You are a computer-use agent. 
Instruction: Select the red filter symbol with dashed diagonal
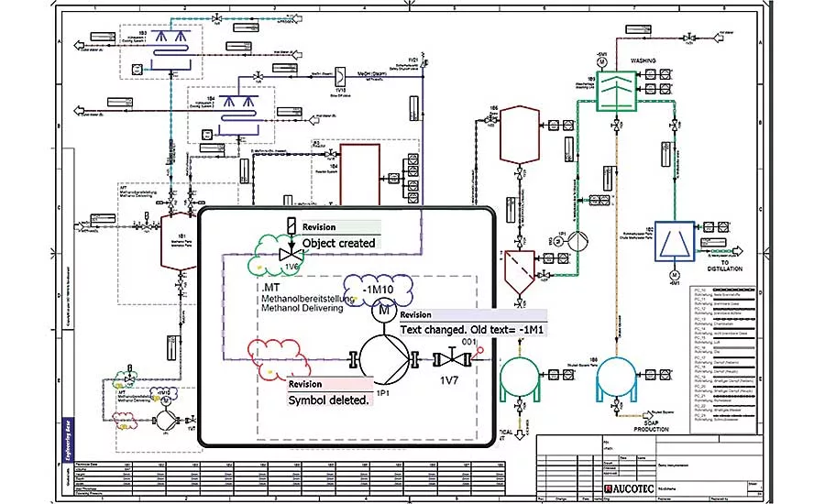[520, 271]
